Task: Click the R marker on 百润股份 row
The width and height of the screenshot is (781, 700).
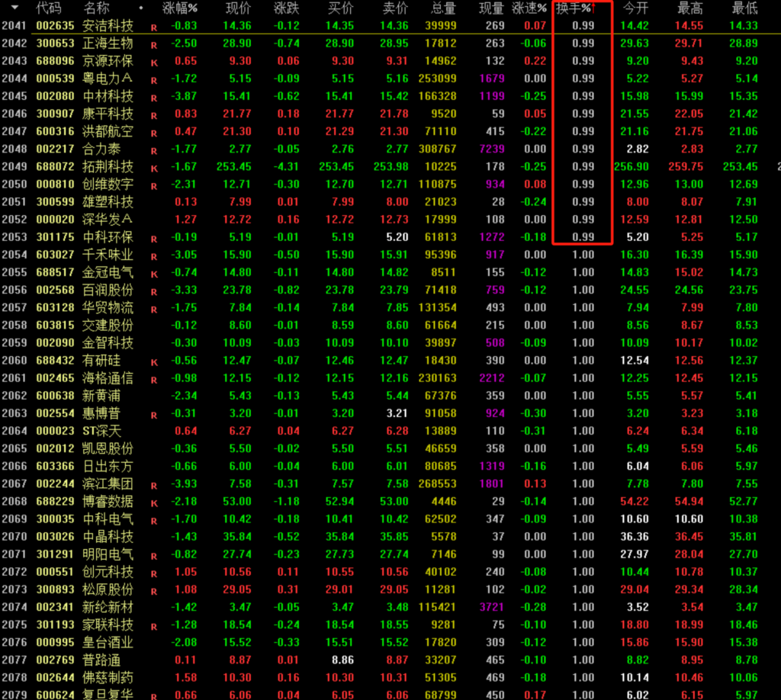Action: coord(154,292)
